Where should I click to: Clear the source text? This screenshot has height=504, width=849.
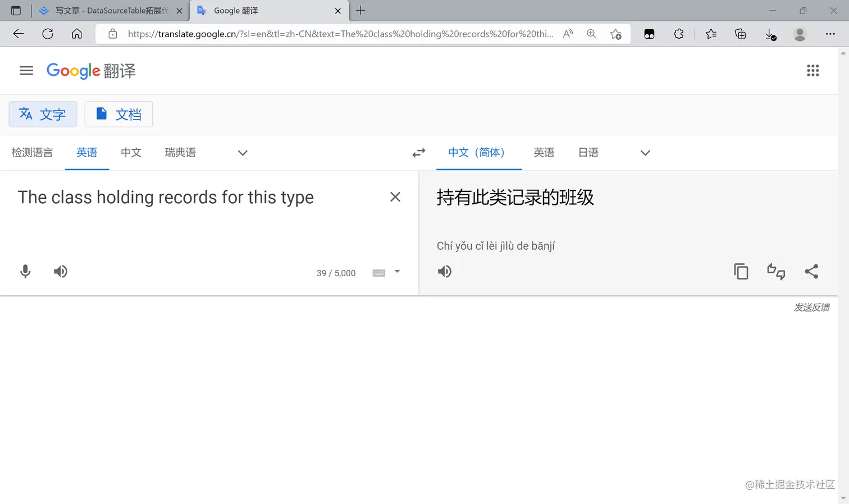coord(395,197)
